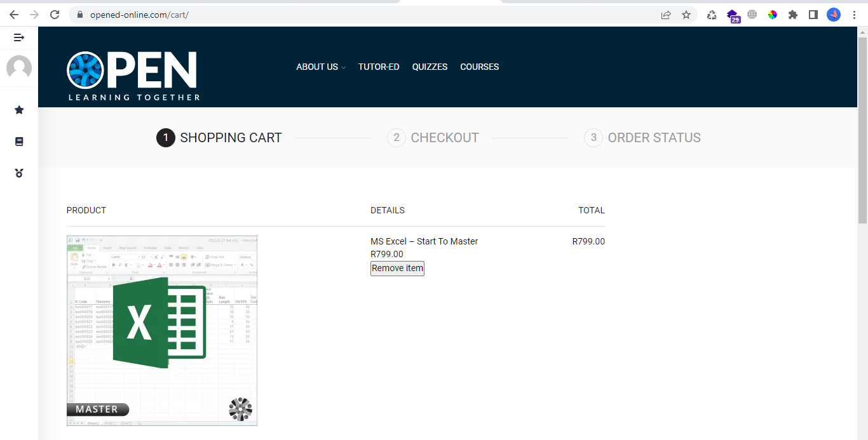Click the MS Excel course thumbnail
This screenshot has height=440, width=868.
pyautogui.click(x=162, y=331)
